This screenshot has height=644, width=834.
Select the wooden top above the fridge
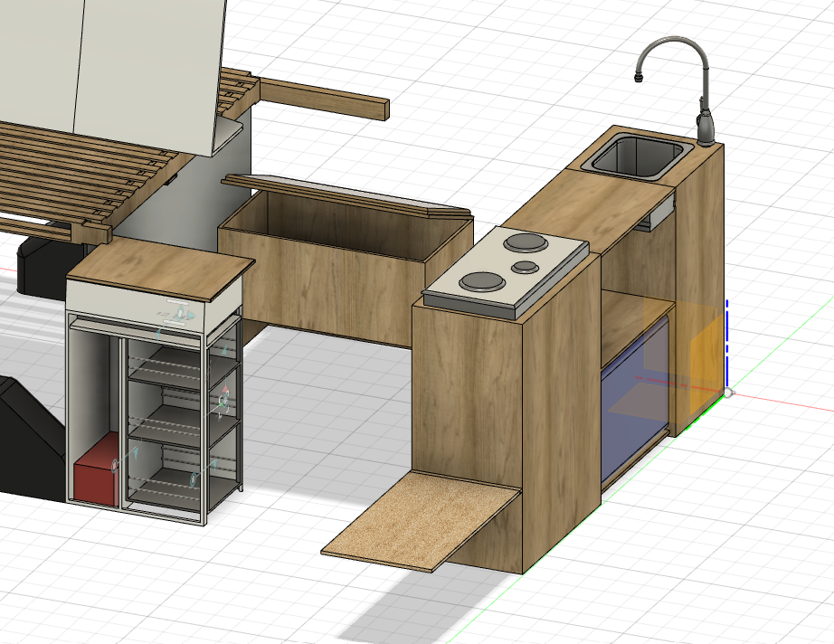pyautogui.click(x=161, y=269)
